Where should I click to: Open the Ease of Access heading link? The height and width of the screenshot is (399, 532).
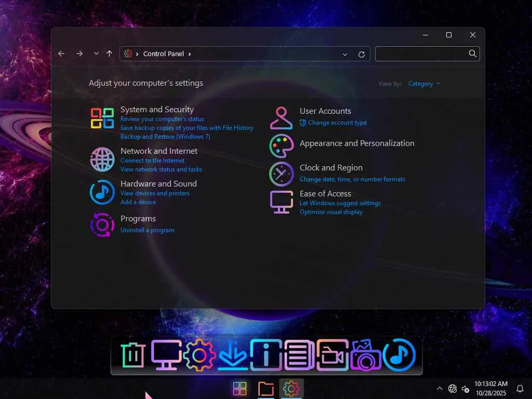point(325,193)
